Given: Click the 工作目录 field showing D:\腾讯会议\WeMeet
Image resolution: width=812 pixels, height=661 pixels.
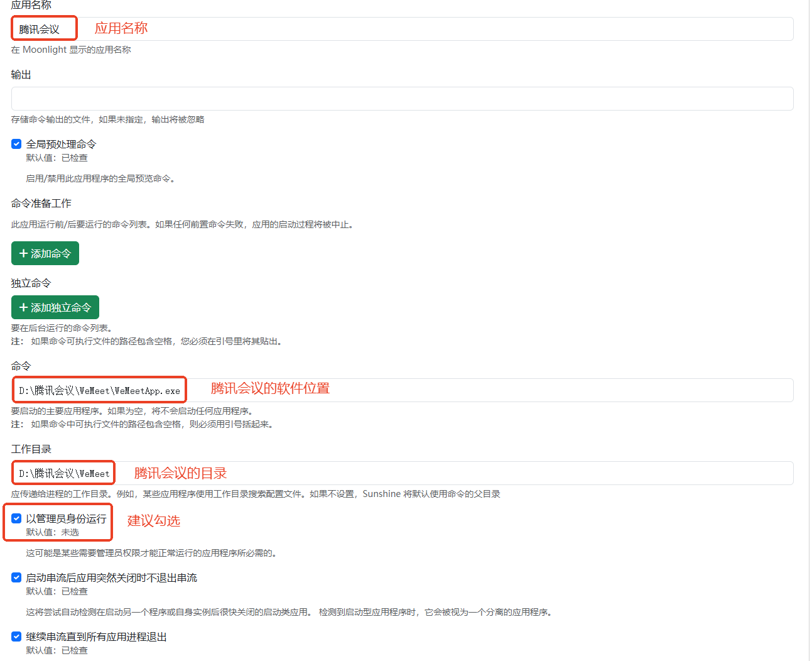Looking at the screenshot, I should [402, 473].
